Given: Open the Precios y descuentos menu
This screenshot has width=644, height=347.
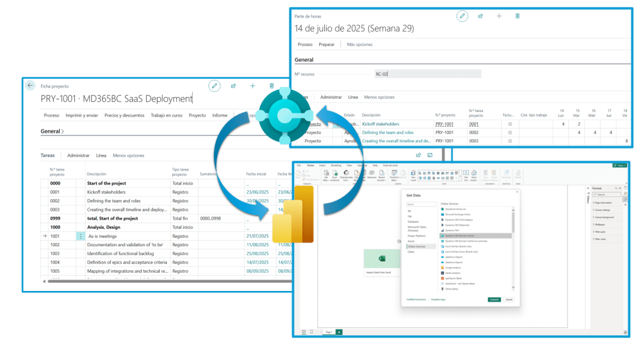Looking at the screenshot, I should 125,115.
